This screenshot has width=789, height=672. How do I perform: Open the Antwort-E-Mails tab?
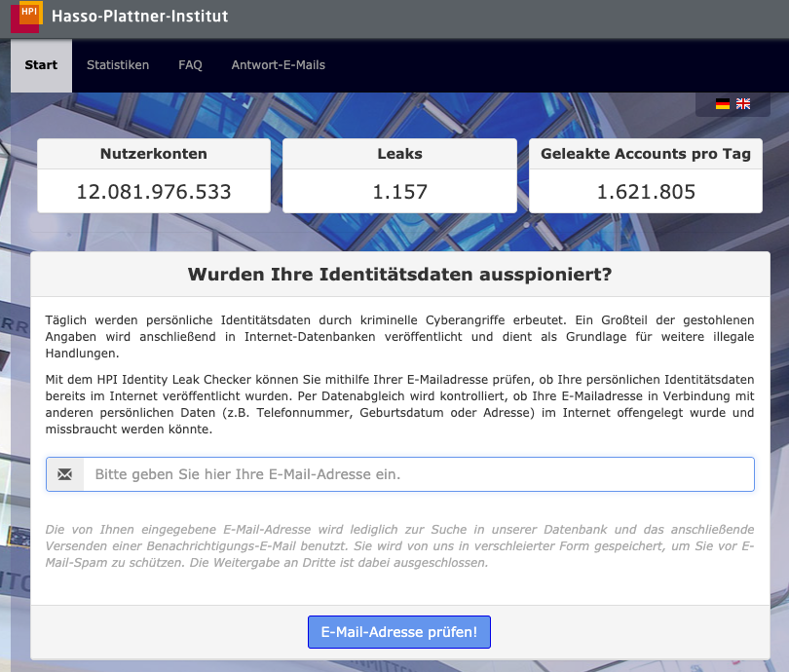[279, 65]
